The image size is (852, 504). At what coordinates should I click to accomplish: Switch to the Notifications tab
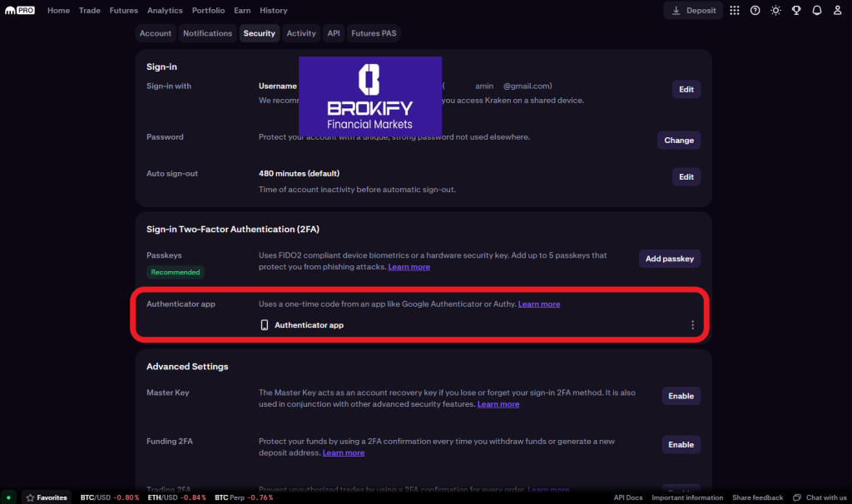(x=207, y=33)
